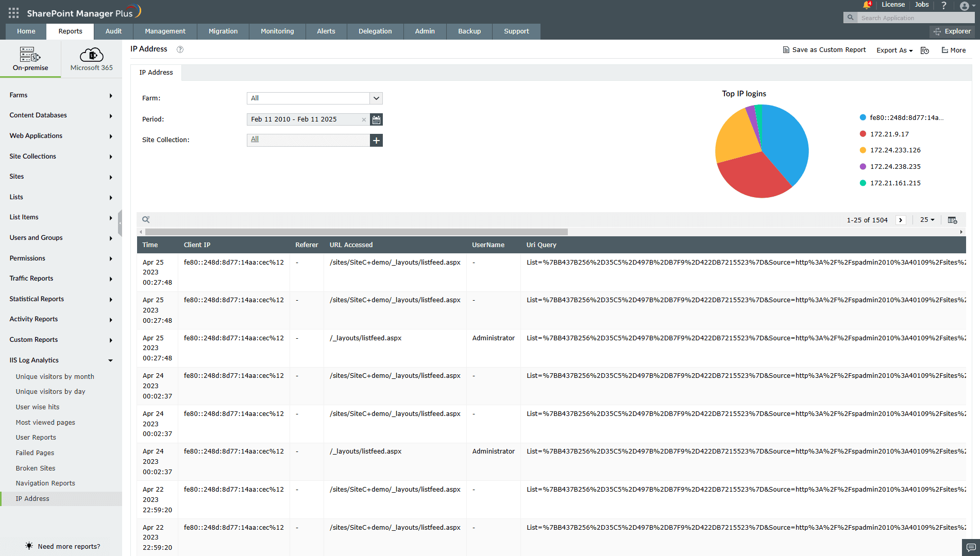Viewport: 980px width, 556px height.
Task: Open Export As dropdown
Action: (x=894, y=50)
